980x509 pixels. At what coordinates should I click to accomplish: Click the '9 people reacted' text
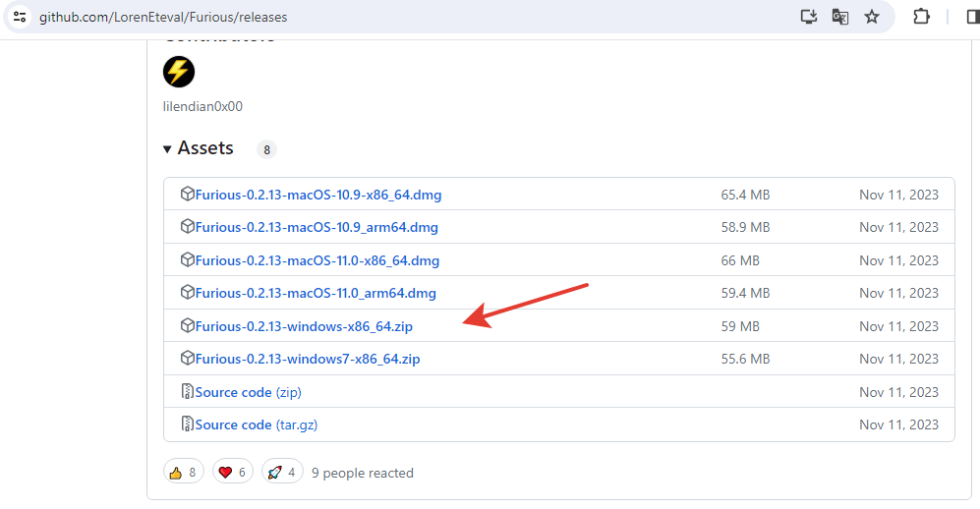(x=363, y=473)
